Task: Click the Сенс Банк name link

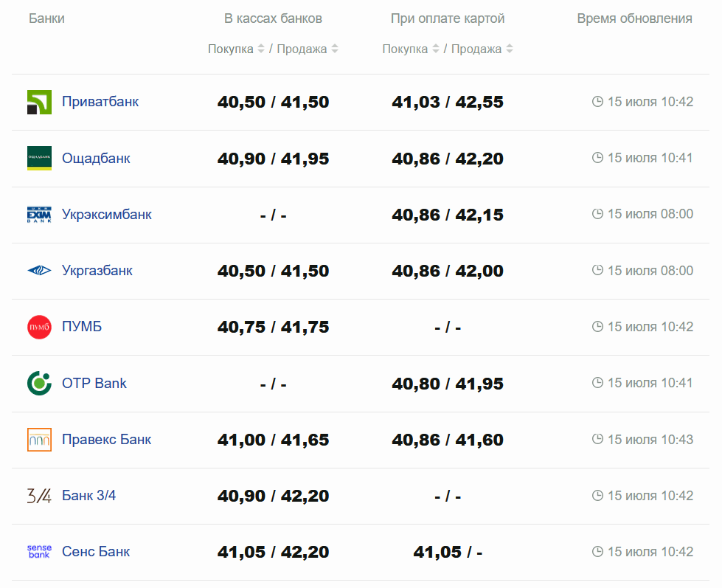Action: 96,552
